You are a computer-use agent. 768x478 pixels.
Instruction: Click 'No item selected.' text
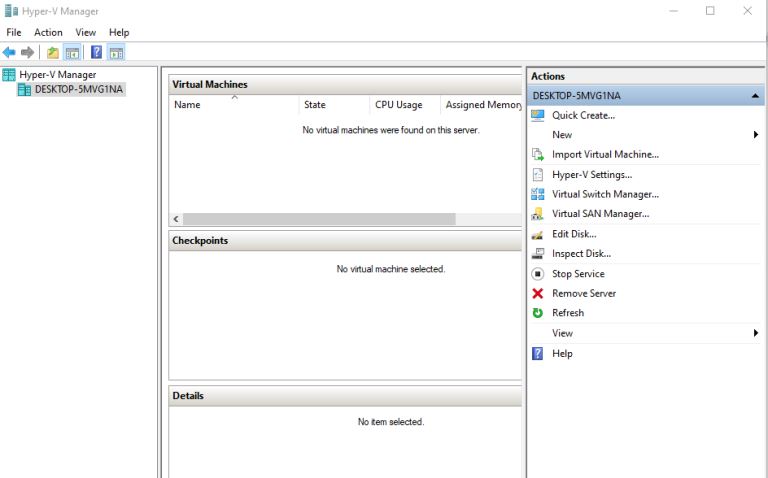point(390,422)
